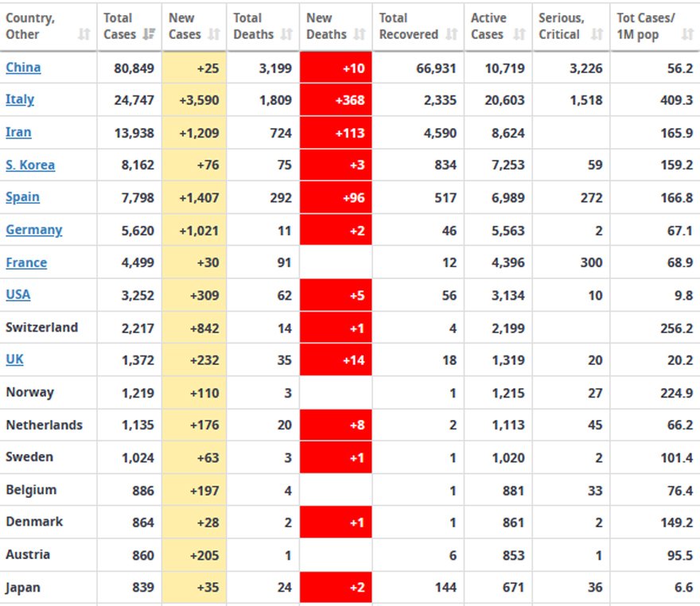Sort Total Recovered column via arrow icon
Image resolution: width=700 pixels, height=606 pixels.
point(452,35)
